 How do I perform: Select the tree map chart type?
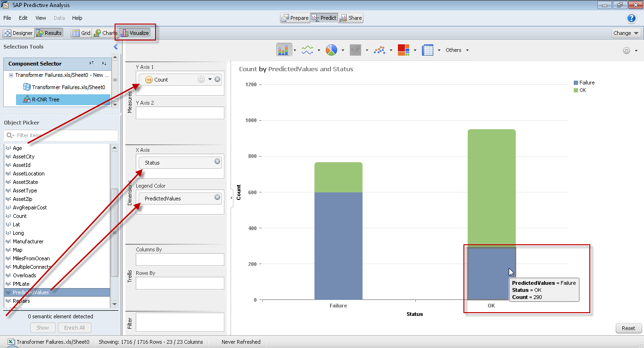404,50
